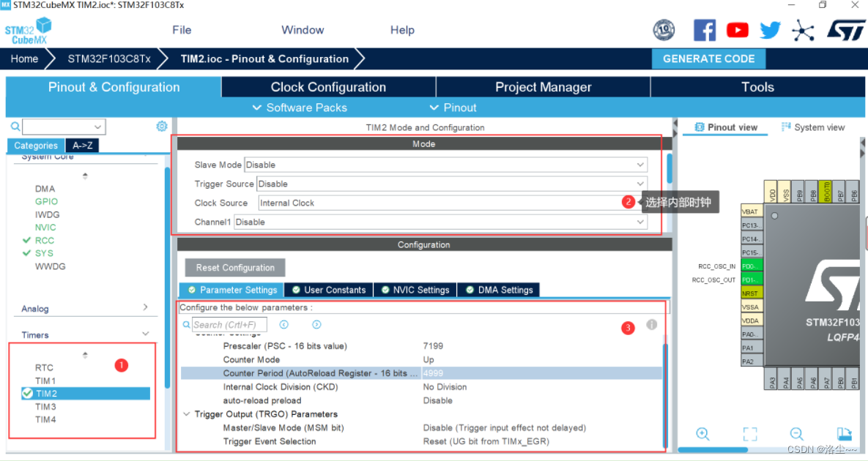Click the parameter search magnifier icon
The image size is (868, 461).
(187, 325)
